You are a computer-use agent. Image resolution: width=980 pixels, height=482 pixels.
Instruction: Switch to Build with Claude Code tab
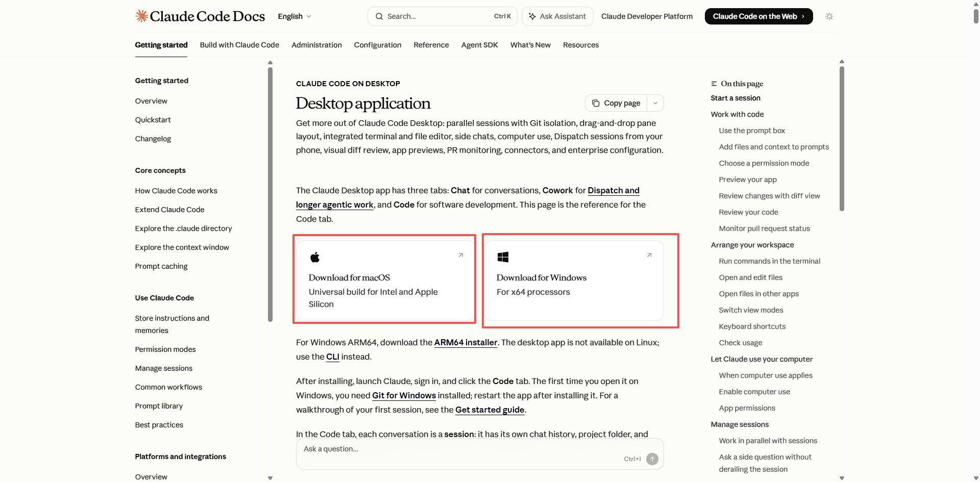pyautogui.click(x=239, y=45)
